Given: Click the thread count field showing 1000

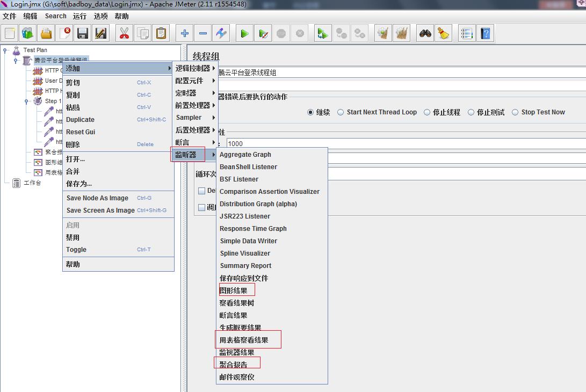Looking at the screenshot, I should coord(406,143).
